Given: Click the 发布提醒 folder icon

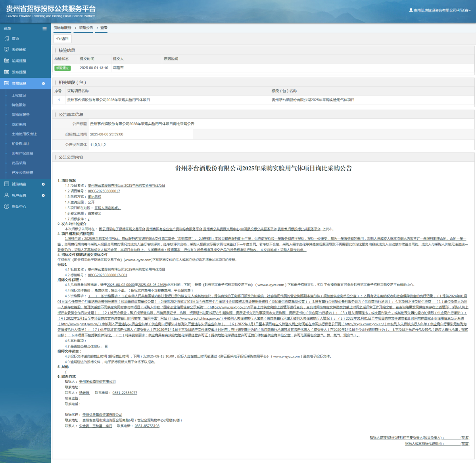Looking at the screenshot, I should [x=6, y=72].
